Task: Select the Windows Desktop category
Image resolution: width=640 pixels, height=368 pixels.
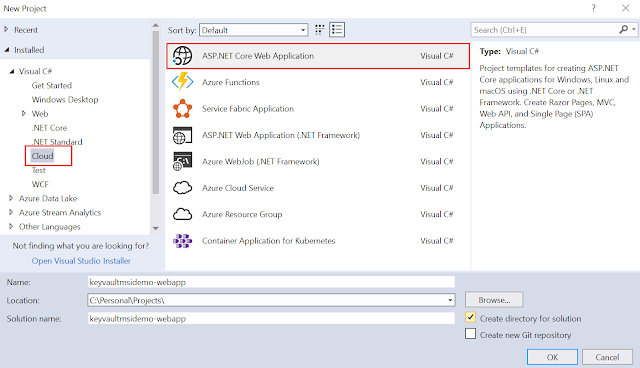Action: point(65,100)
